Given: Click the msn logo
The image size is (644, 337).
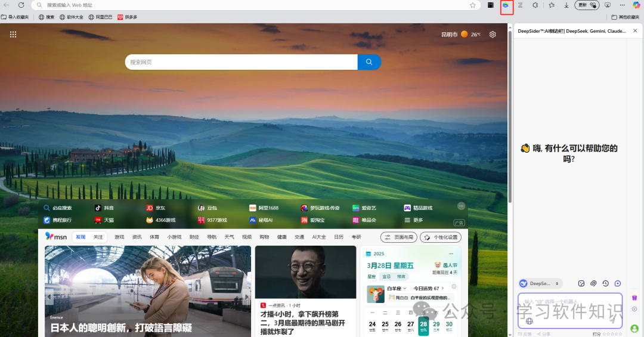Looking at the screenshot, I should [x=56, y=236].
